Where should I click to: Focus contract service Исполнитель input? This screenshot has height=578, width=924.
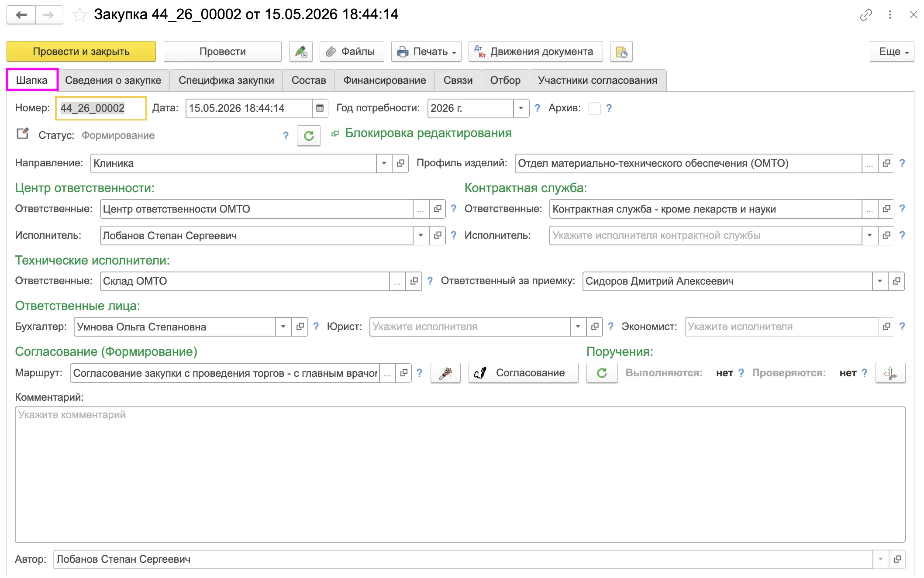(705, 235)
